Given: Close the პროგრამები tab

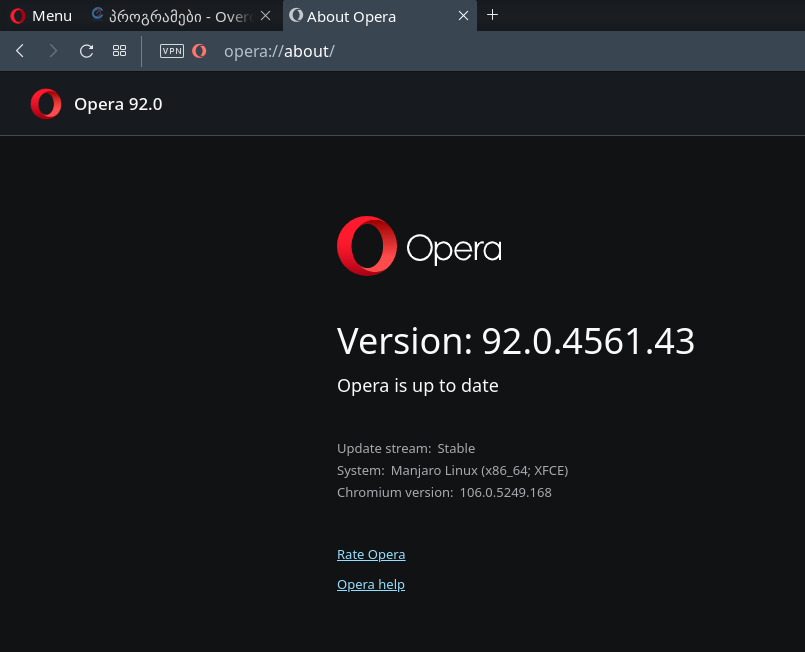Looking at the screenshot, I should pos(265,16).
